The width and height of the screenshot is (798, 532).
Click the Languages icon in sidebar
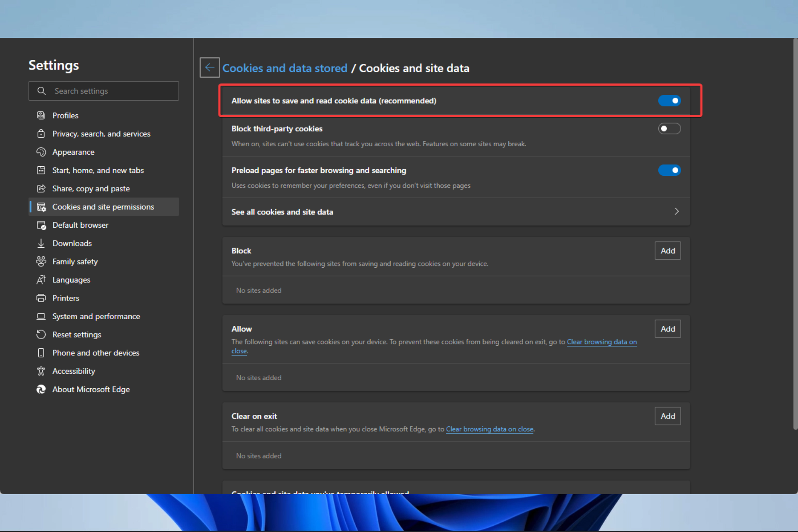[x=42, y=279]
